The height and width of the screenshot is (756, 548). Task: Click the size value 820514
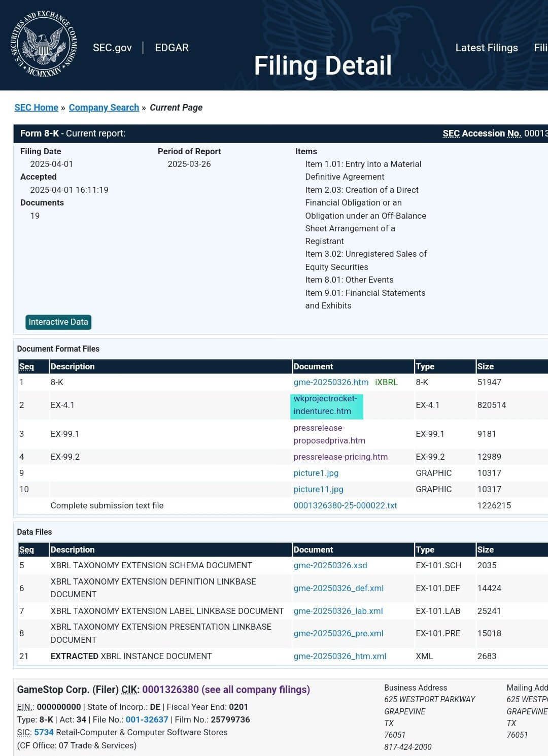pos(492,405)
